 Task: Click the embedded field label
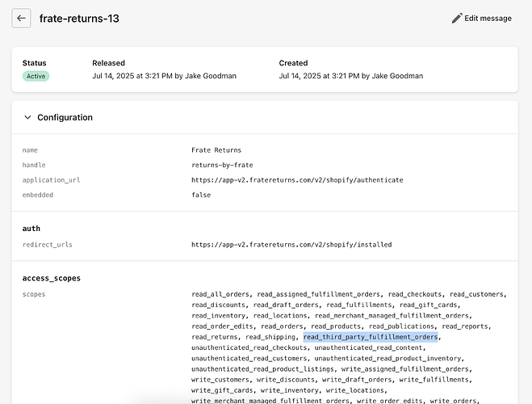click(38, 195)
